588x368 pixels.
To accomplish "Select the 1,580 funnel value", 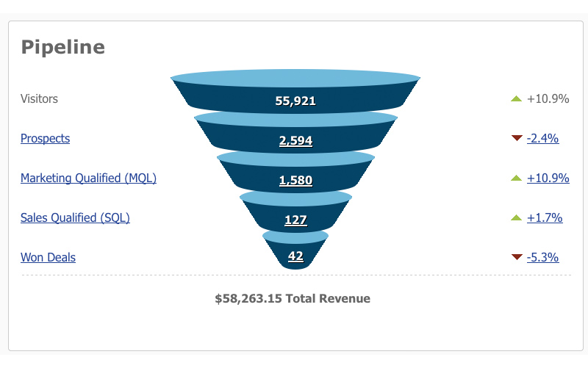I will pyautogui.click(x=295, y=180).
